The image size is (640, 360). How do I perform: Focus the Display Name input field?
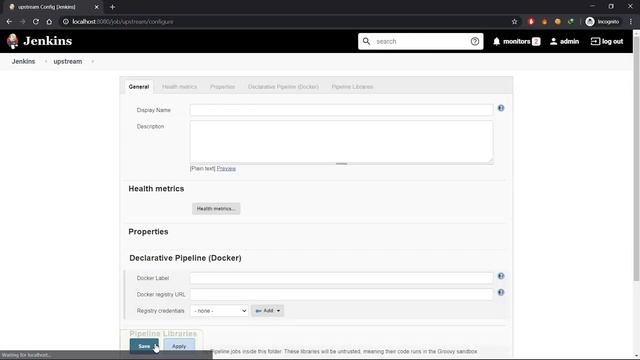(341, 110)
